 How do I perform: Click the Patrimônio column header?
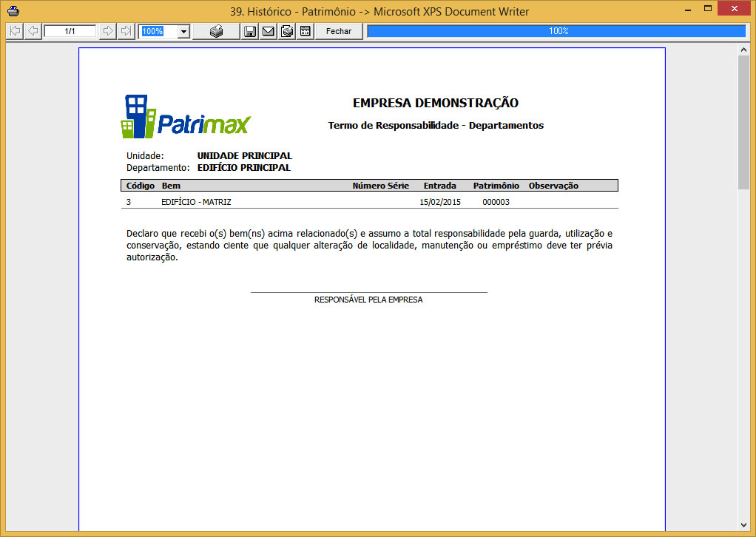click(x=496, y=186)
